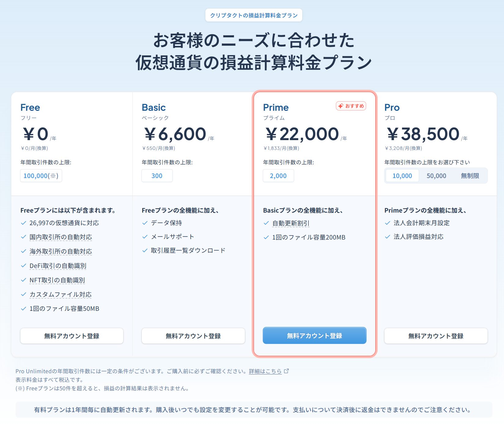Select the 50,000 transaction limit for Pro
504x424 pixels.
coord(437,176)
